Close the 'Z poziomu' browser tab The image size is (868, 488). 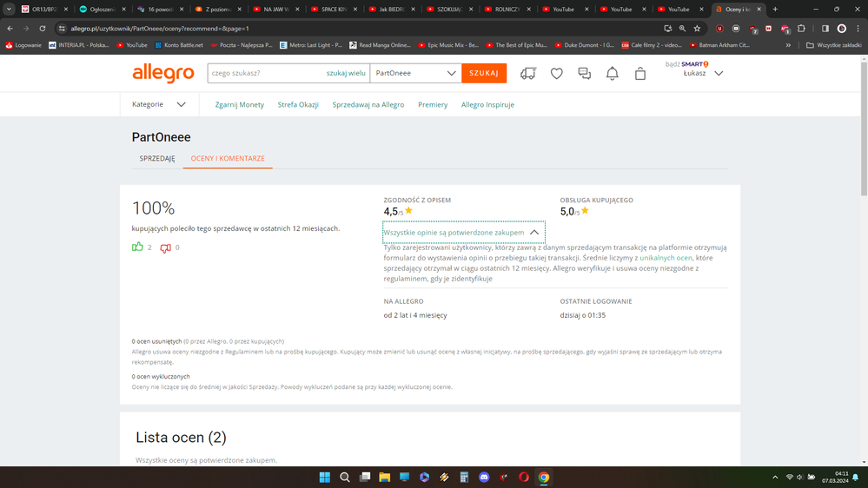pyautogui.click(x=240, y=9)
